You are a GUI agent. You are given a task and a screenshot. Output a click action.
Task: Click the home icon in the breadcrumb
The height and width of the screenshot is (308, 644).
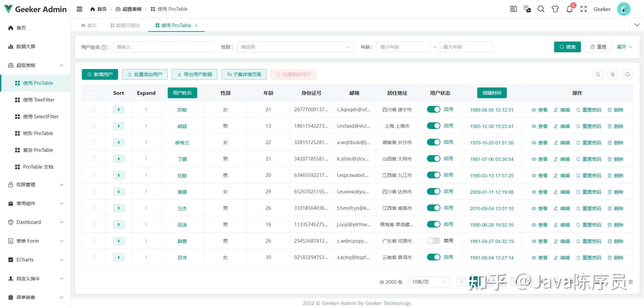[93, 9]
